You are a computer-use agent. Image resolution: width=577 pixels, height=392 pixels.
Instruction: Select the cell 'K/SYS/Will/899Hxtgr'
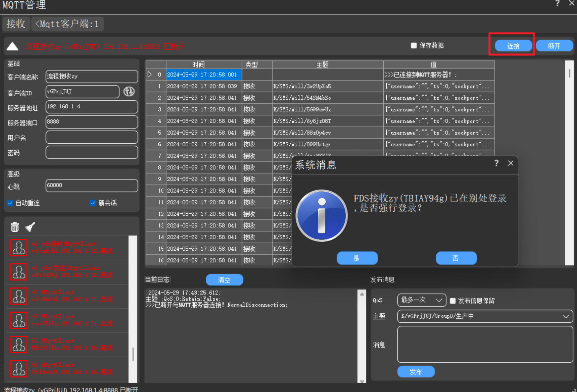coord(328,144)
